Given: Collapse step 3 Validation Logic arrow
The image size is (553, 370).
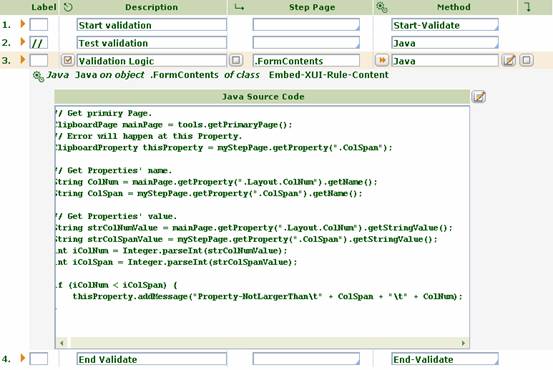Looking at the screenshot, I should click(23, 59).
